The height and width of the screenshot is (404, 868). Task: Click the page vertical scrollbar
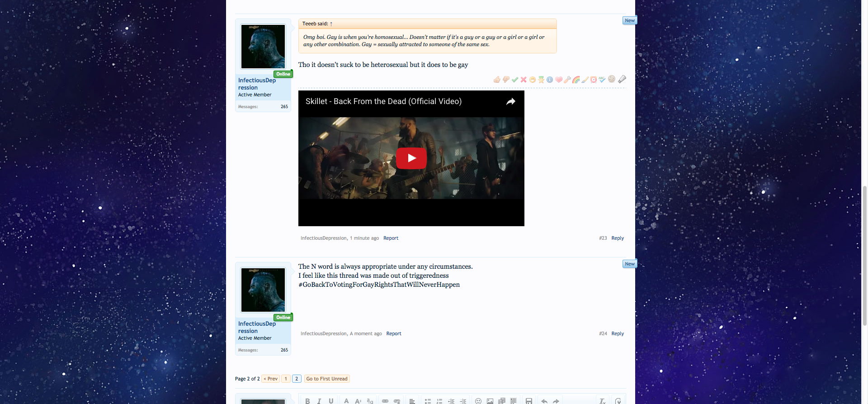point(865,256)
